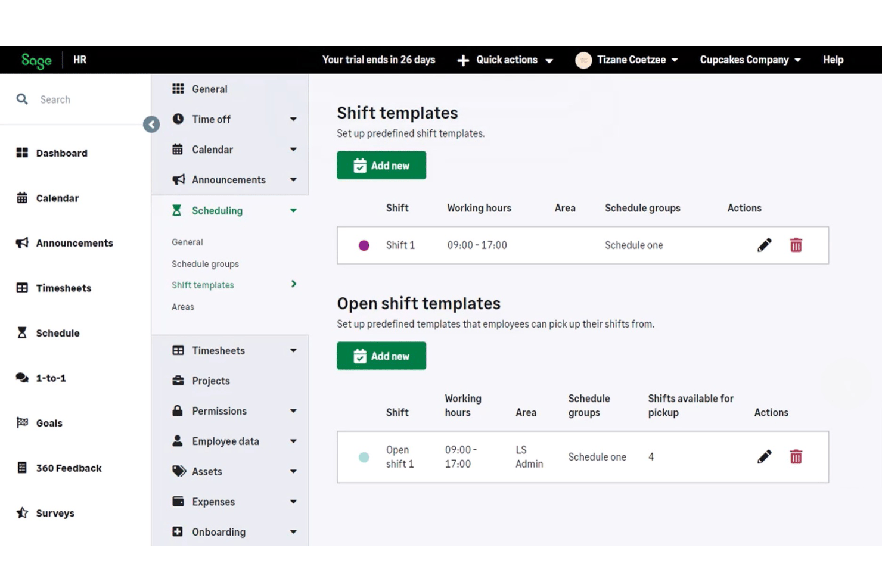
Task: Expand the Employee data submenu arrow
Action: (293, 441)
